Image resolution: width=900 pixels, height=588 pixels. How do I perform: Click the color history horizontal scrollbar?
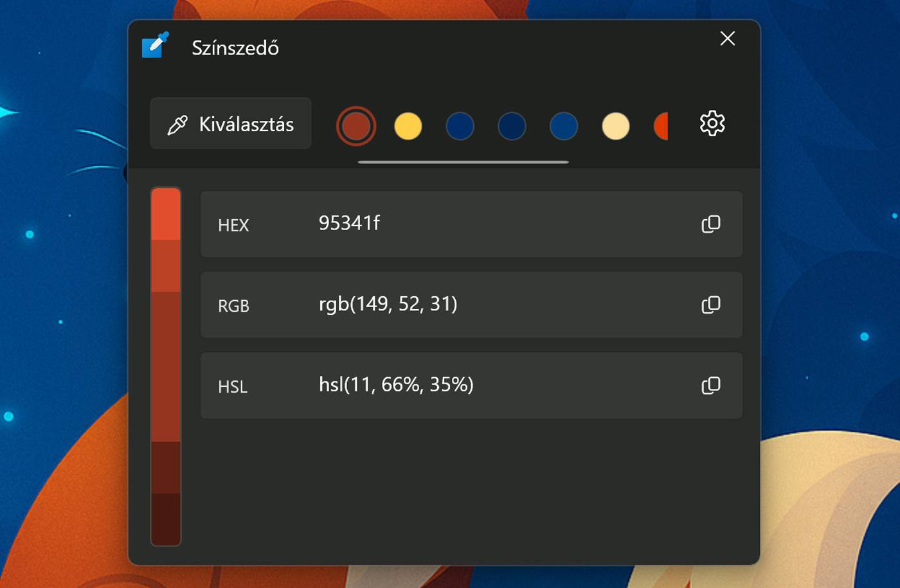coord(464,162)
